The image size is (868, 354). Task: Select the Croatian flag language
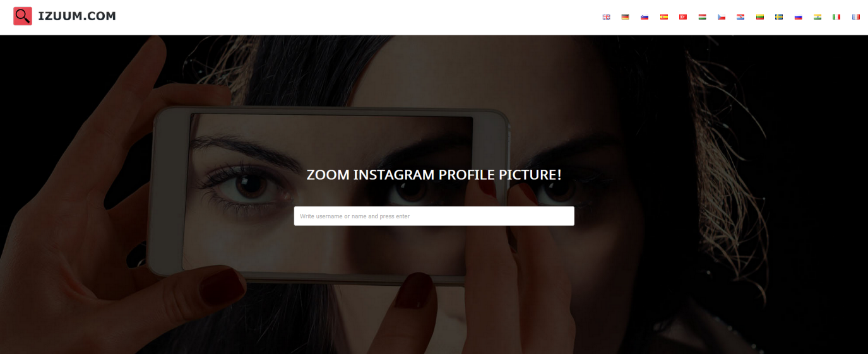pyautogui.click(x=740, y=17)
